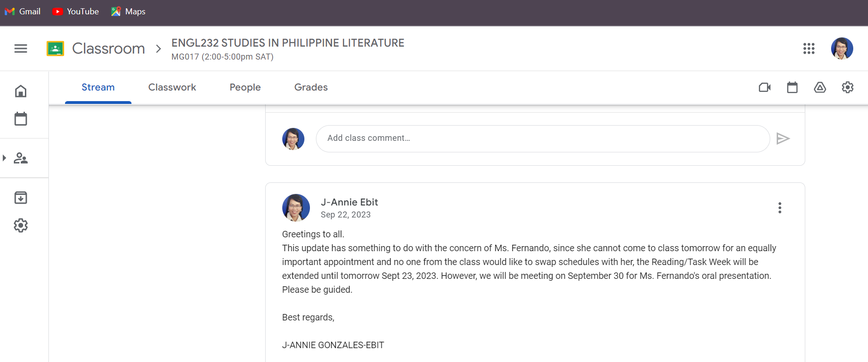Click the Google Classroom logo icon
The height and width of the screenshot is (362, 868).
tap(55, 48)
